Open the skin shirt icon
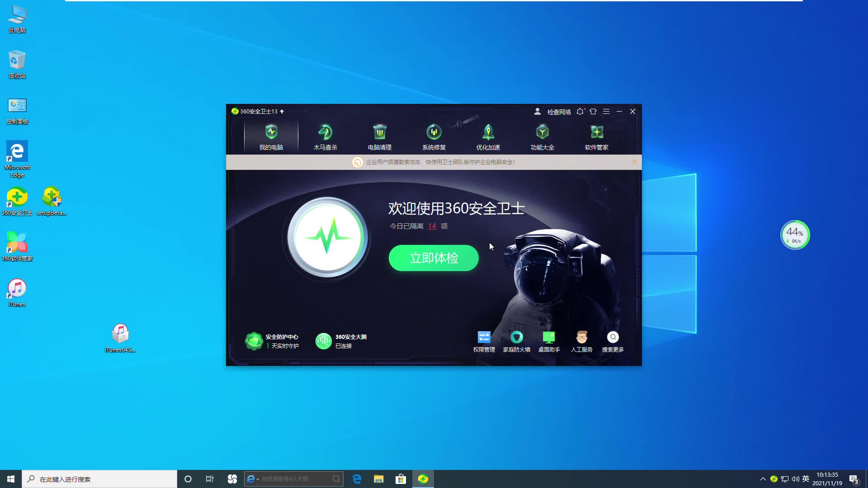868x488 pixels. (593, 111)
